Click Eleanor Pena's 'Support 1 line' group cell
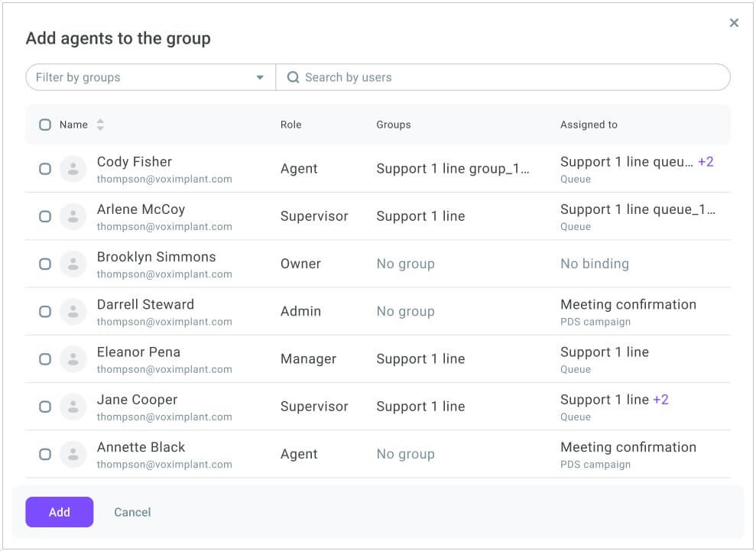Image resolution: width=756 pixels, height=551 pixels. 420,359
